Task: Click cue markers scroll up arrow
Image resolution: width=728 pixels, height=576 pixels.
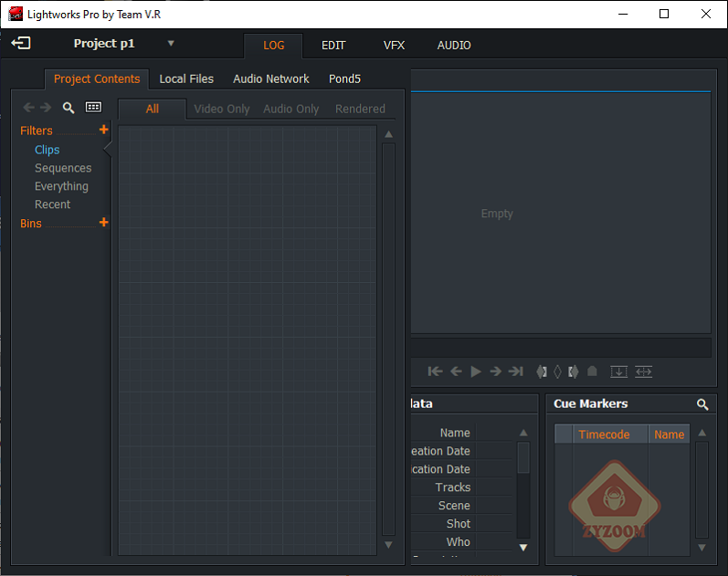Action: click(x=702, y=433)
